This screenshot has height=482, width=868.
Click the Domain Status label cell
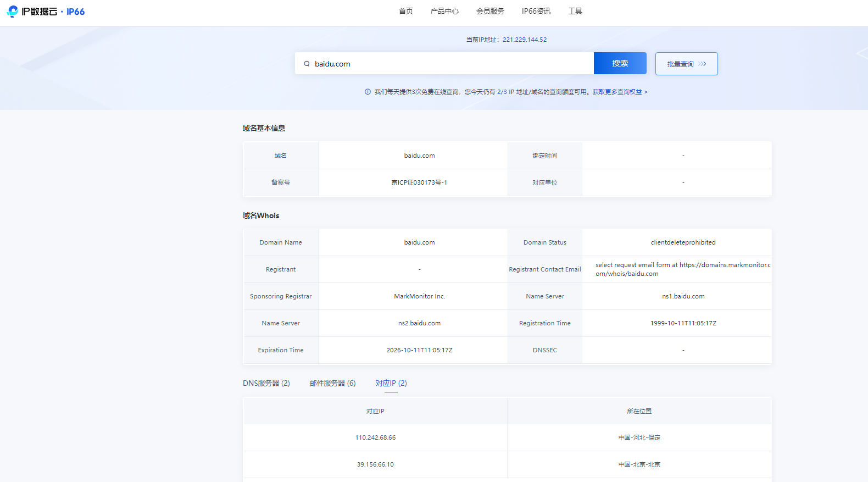(x=545, y=242)
